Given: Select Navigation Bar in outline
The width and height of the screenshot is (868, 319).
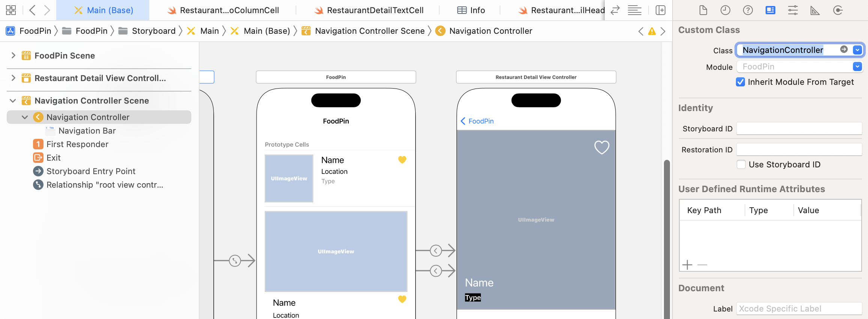Looking at the screenshot, I should [x=87, y=131].
